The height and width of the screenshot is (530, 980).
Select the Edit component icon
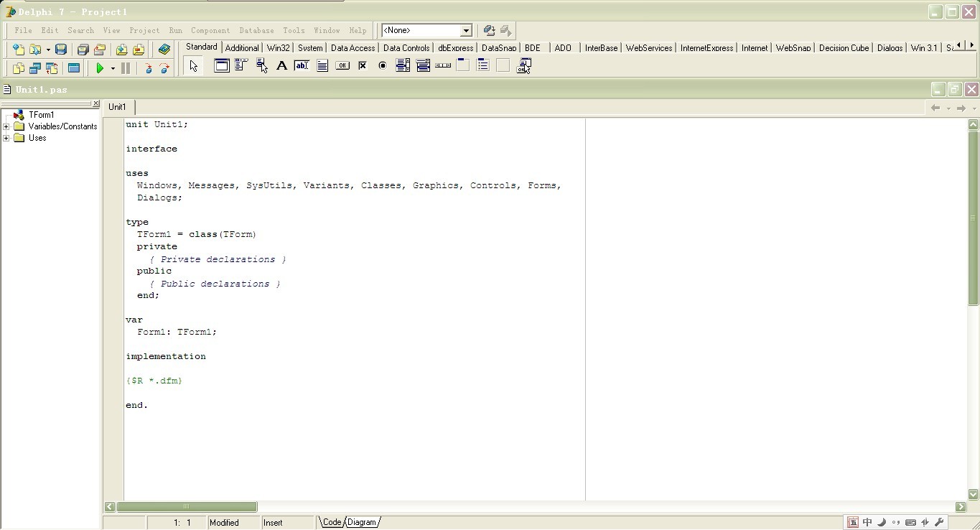pos(302,65)
